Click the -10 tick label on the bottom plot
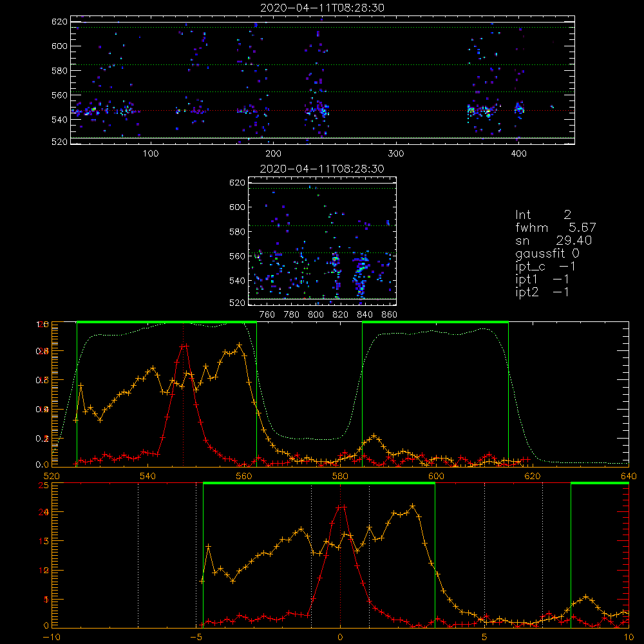 click(52, 638)
